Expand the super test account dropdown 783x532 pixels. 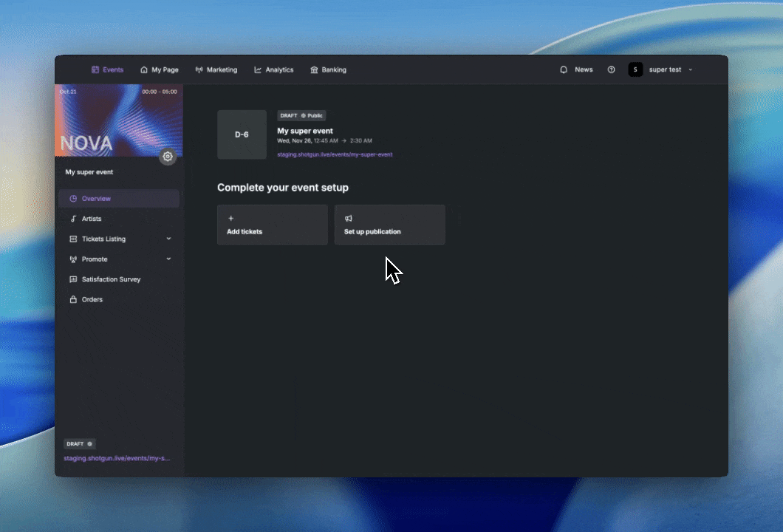coord(691,70)
